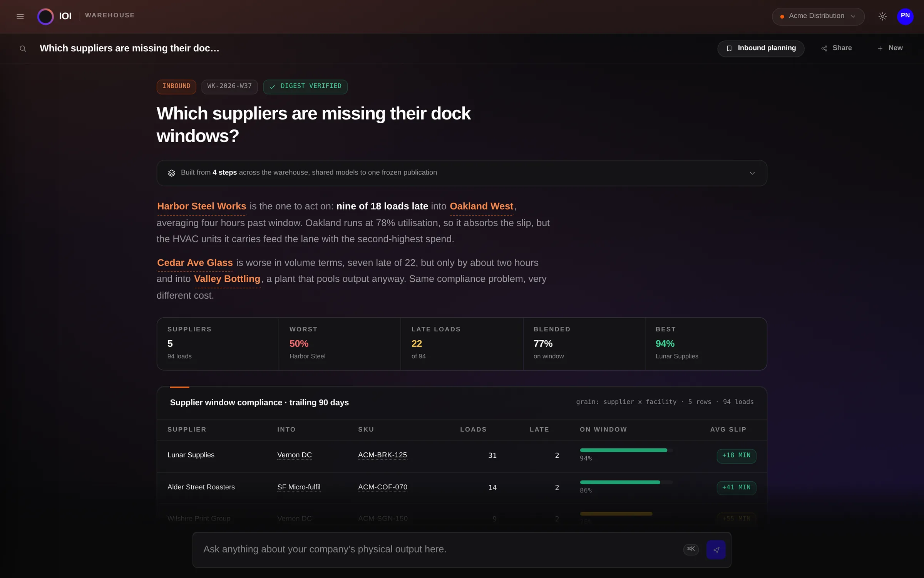Select the Alder Street Roasters supplier name
The width and height of the screenshot is (924, 578).
[x=201, y=487]
